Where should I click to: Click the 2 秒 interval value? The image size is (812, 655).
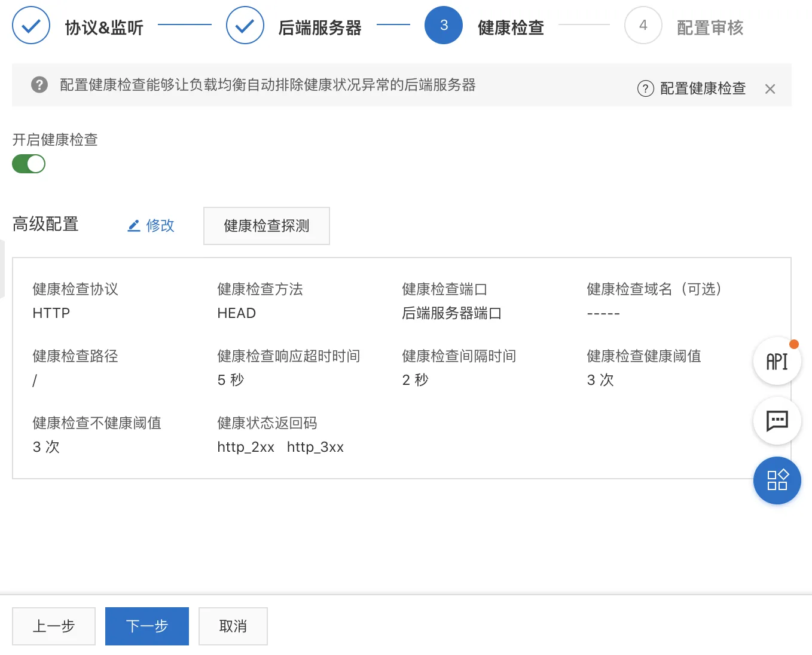pos(416,380)
